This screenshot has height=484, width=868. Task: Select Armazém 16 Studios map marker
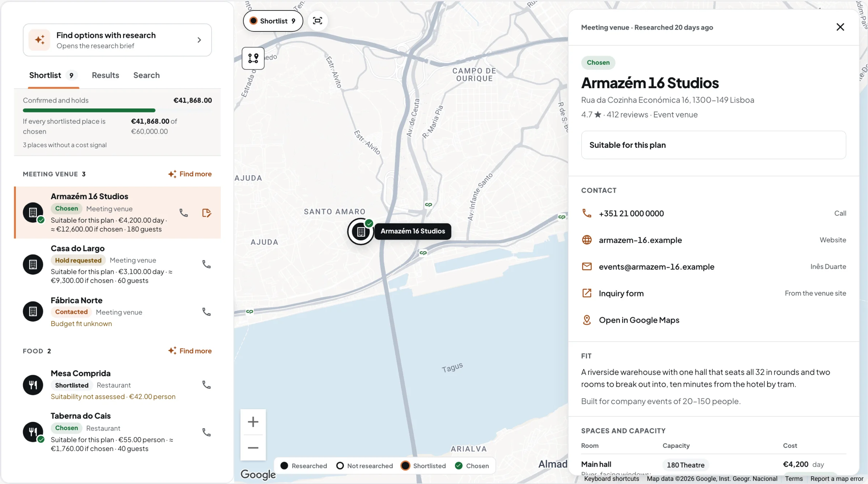361,231
